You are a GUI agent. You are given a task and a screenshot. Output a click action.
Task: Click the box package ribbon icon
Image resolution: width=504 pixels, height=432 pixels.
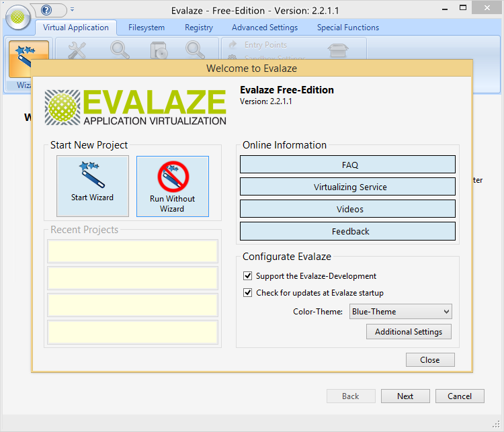click(338, 51)
